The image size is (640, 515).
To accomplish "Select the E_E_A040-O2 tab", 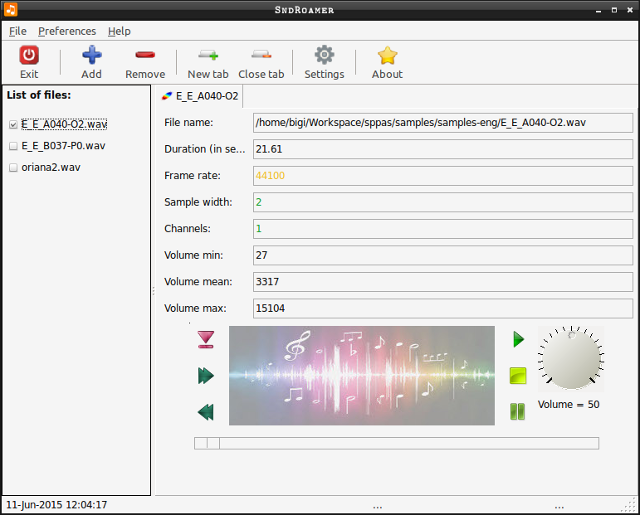I will click(x=200, y=96).
